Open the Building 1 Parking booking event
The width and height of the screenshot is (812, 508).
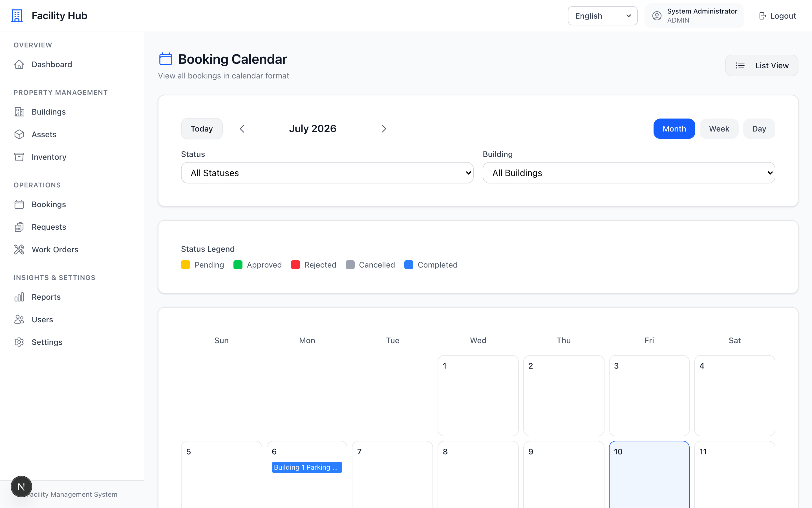point(307,467)
